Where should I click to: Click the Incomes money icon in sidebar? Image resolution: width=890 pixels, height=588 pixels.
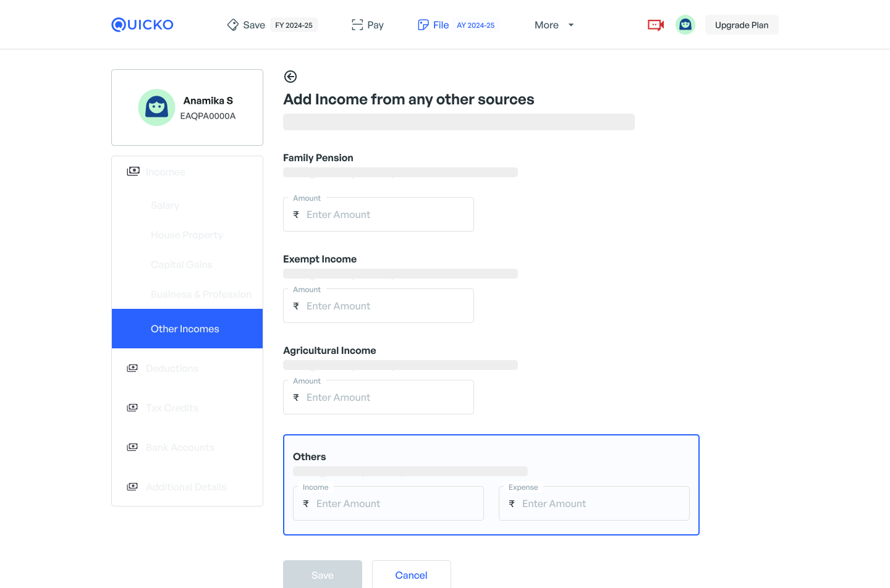133,172
